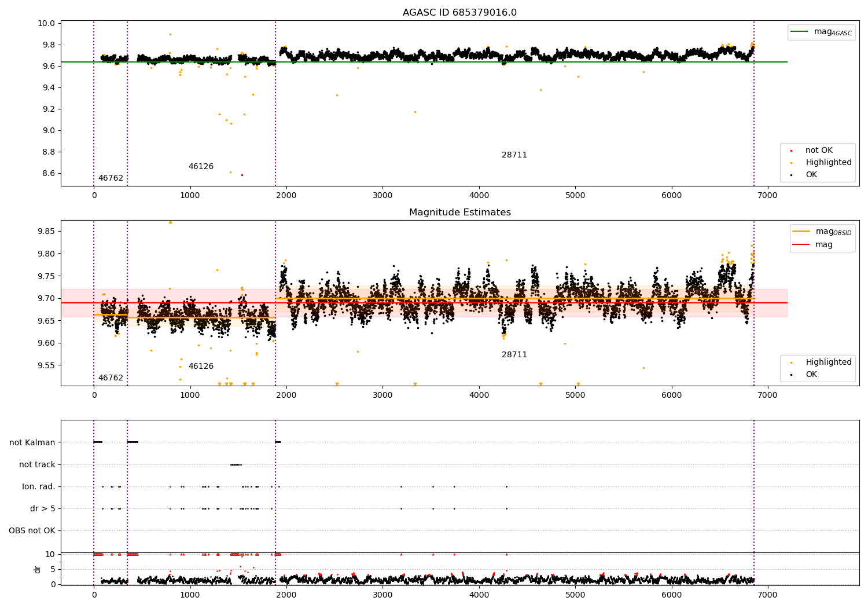Click the '5000' x-tick under Magnitude Estimates plot
This screenshot has height=608, width=868.
575,395
